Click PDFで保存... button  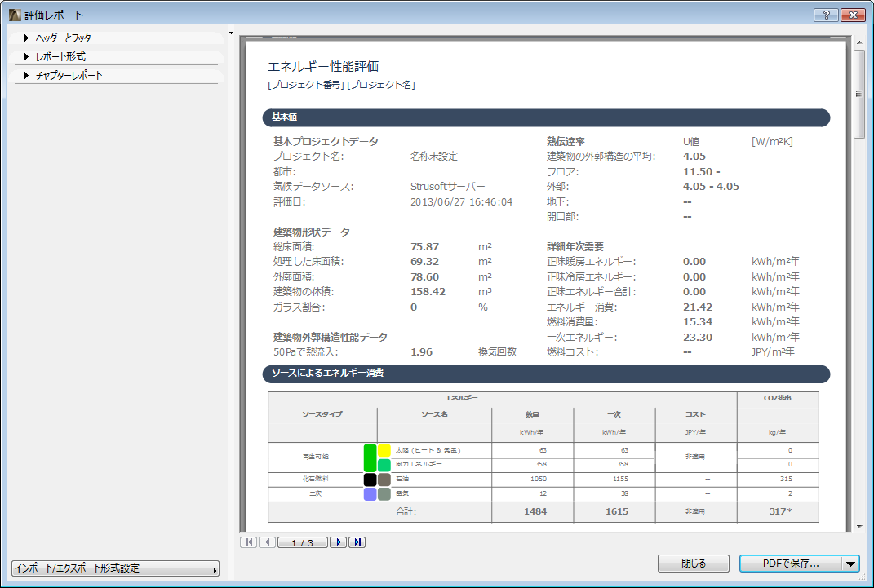pos(791,564)
